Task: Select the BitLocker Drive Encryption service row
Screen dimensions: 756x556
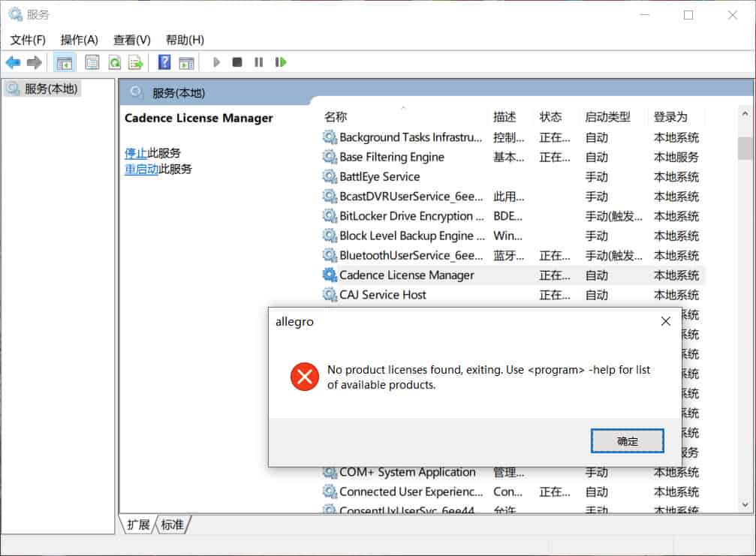Action: coord(411,216)
